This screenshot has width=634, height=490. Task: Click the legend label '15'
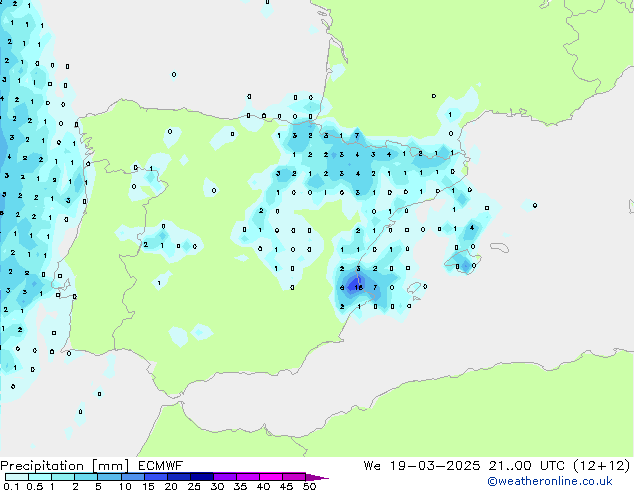tap(148, 486)
